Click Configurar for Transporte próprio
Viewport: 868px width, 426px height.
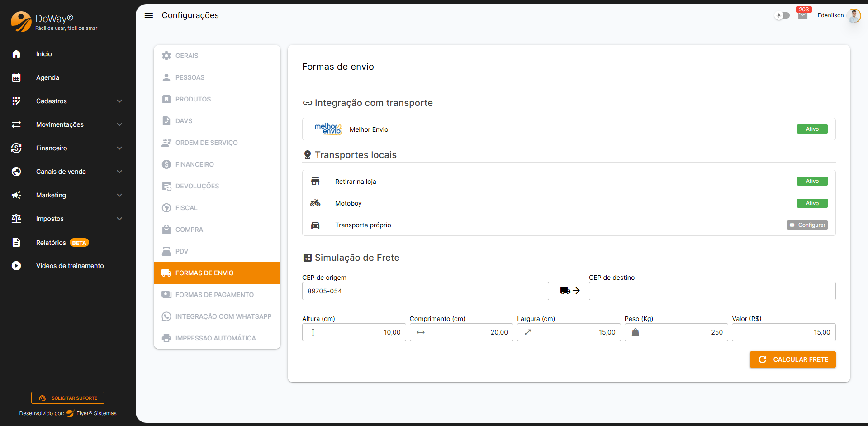coord(807,225)
